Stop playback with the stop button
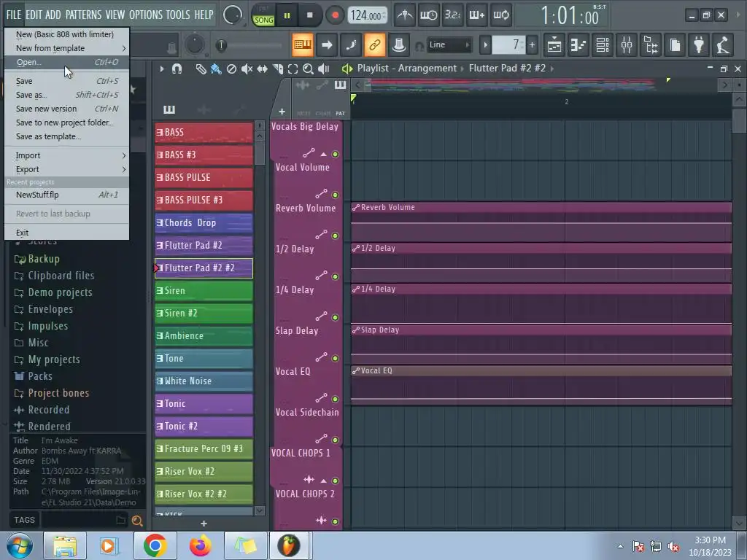747x560 pixels. tap(309, 15)
